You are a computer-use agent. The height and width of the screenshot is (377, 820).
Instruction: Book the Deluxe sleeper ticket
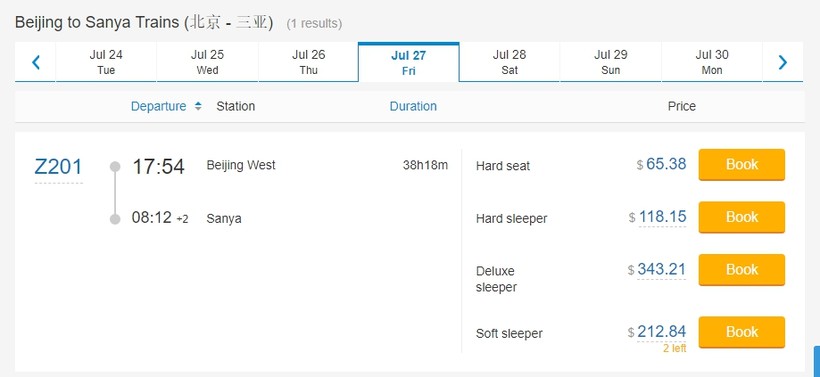tap(742, 270)
